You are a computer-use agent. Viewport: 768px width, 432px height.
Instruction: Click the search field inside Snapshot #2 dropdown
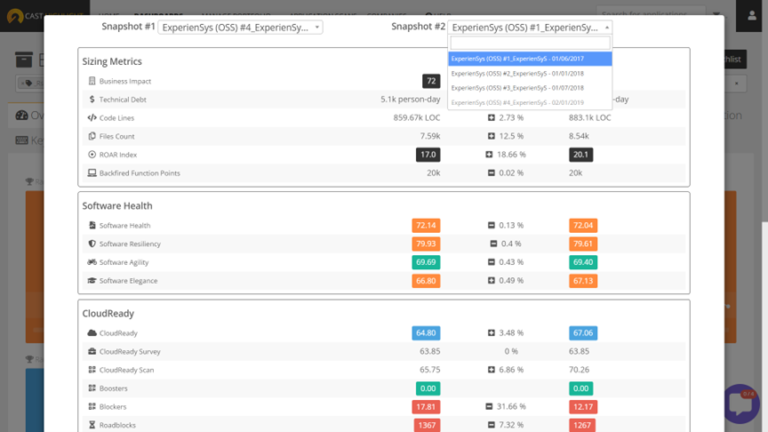(x=530, y=43)
